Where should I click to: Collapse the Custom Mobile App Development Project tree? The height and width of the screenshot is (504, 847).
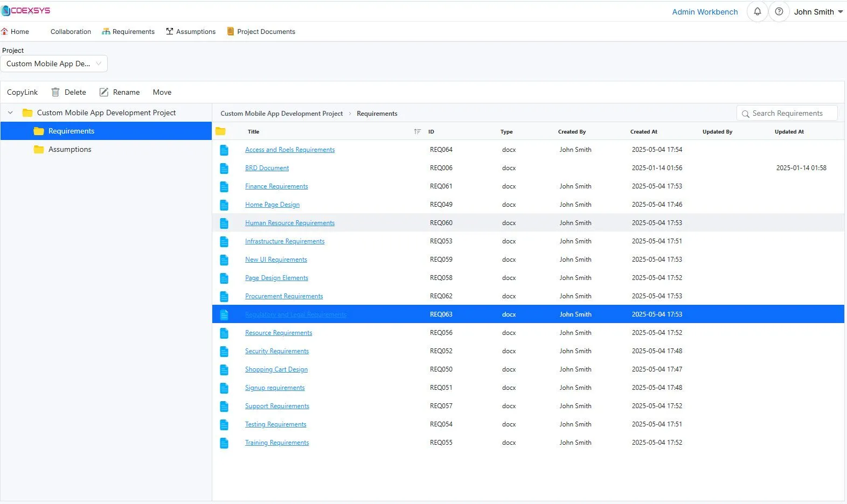10,113
